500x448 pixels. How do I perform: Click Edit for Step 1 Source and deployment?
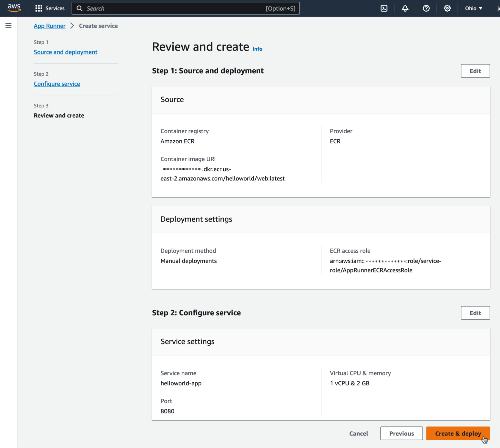[x=475, y=71]
